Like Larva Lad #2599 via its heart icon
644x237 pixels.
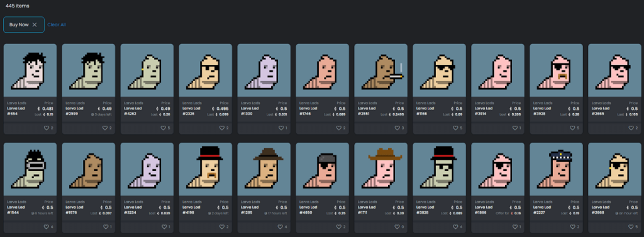(x=105, y=128)
